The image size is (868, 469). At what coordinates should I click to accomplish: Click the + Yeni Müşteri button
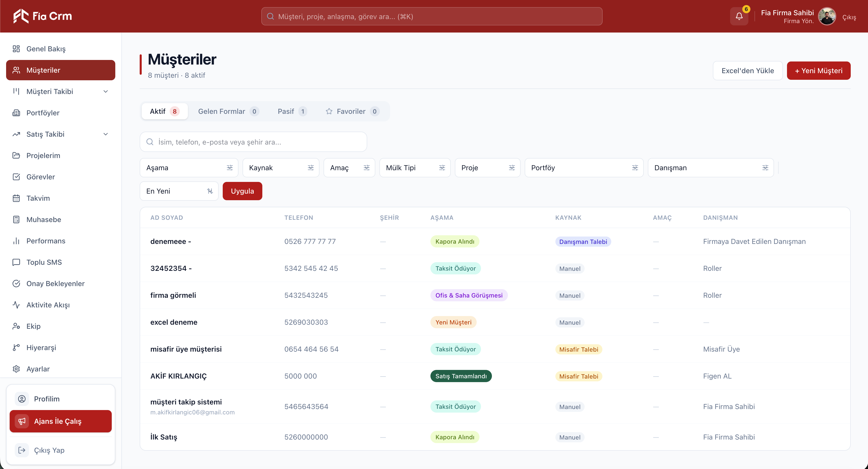(818, 71)
